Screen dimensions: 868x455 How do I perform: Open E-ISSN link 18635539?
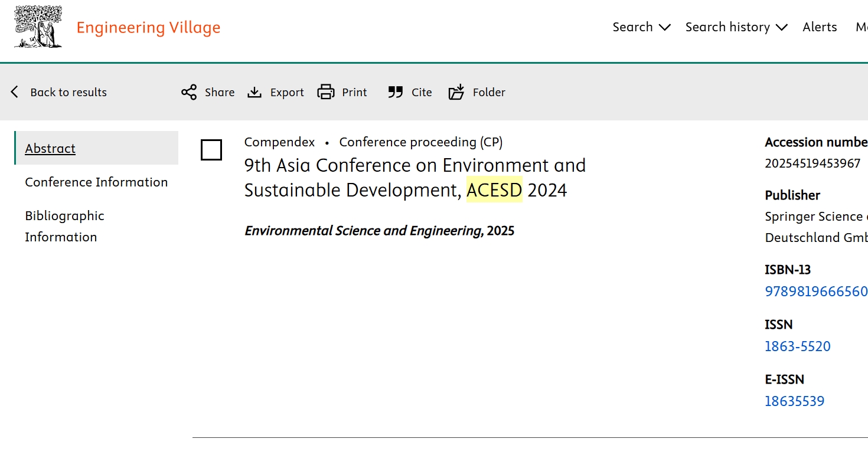(794, 401)
